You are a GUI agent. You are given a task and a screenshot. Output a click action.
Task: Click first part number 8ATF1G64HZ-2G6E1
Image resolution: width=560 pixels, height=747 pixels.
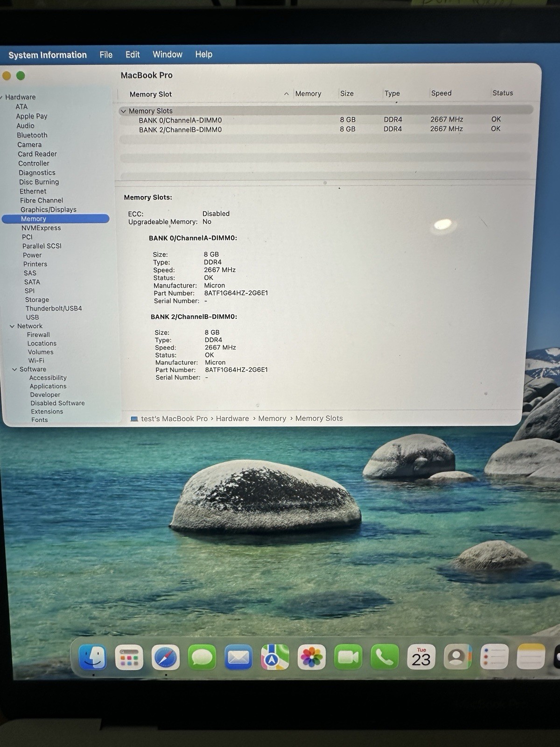236,293
